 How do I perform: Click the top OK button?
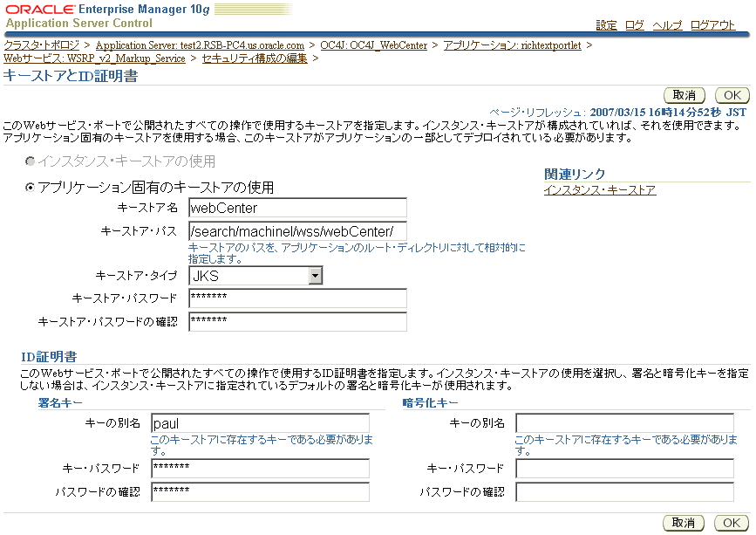[x=732, y=95]
